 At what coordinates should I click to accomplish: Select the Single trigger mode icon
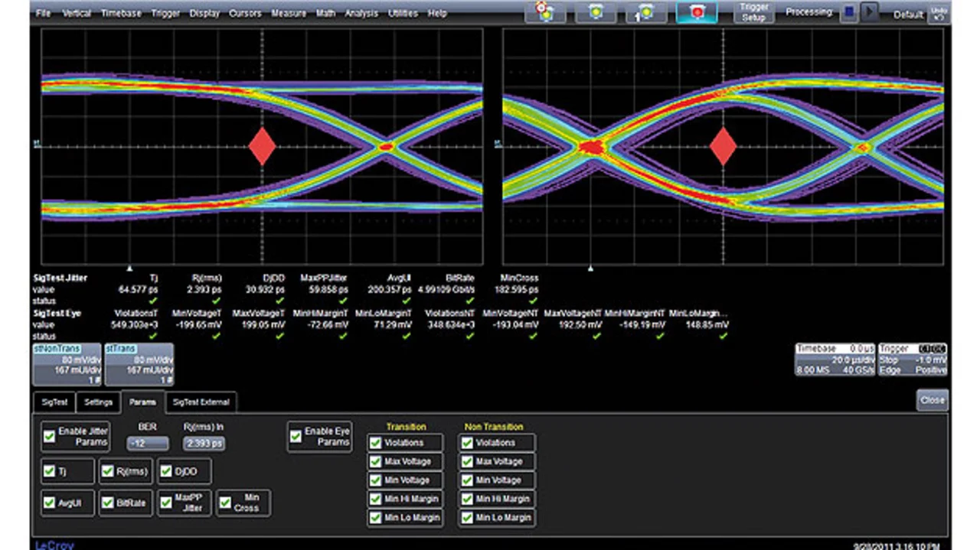click(x=647, y=12)
